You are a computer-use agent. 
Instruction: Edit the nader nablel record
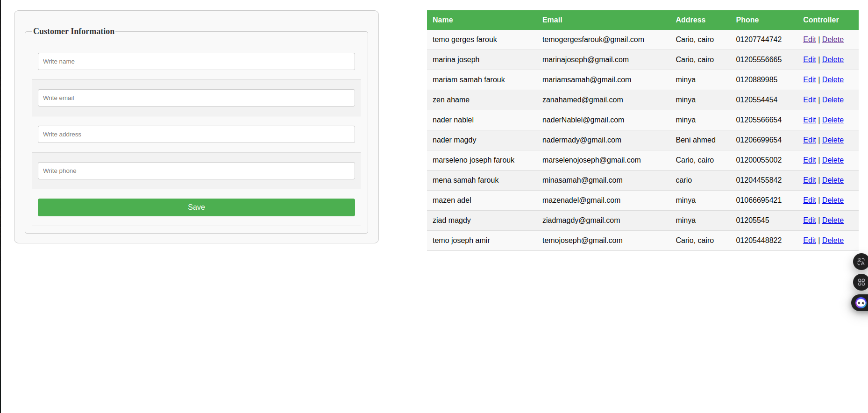(809, 120)
